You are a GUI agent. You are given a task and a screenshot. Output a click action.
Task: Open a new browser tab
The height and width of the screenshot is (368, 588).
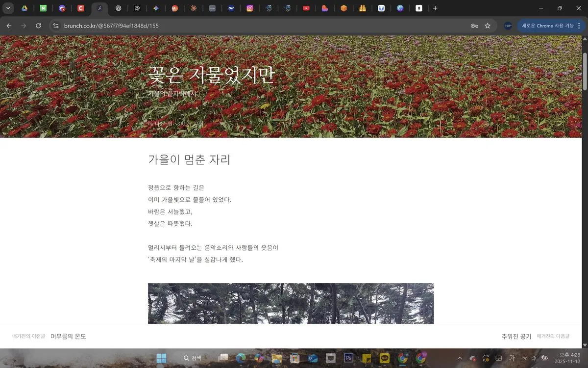pos(435,8)
